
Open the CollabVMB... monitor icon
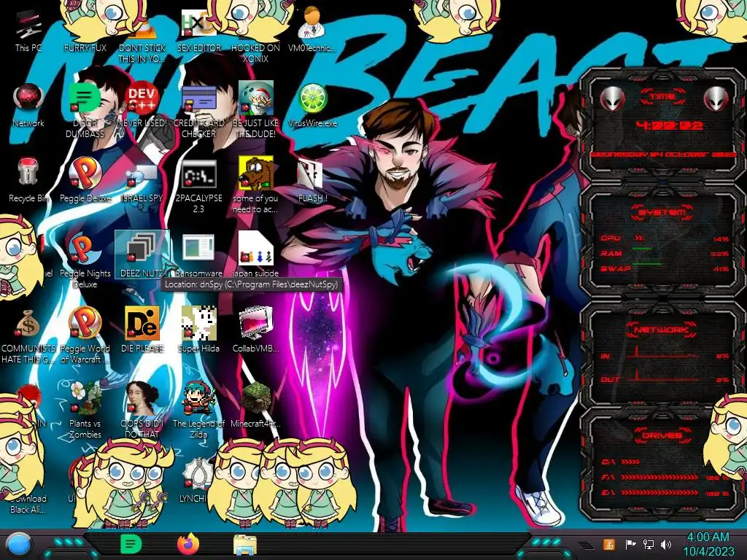coord(255,330)
